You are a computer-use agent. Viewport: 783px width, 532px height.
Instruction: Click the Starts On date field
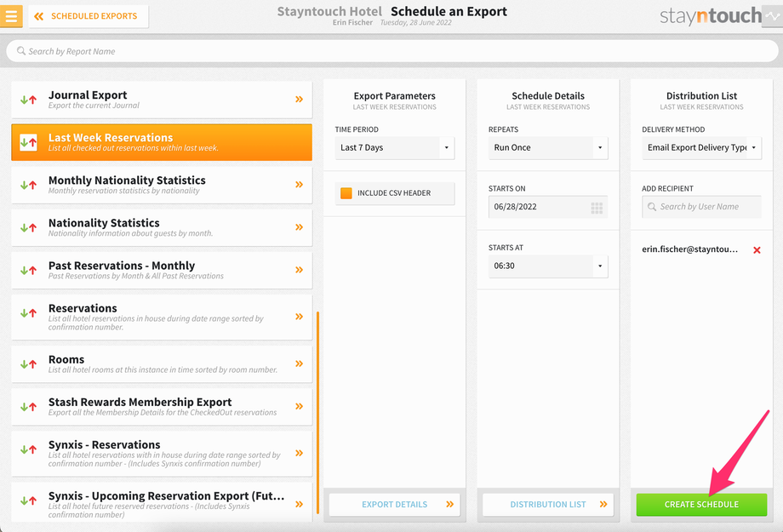coord(548,207)
